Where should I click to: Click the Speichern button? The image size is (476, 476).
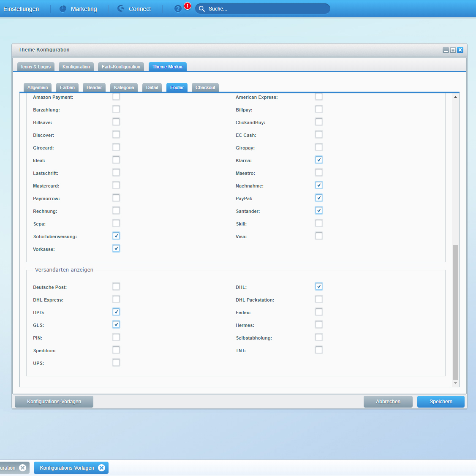[x=441, y=402]
